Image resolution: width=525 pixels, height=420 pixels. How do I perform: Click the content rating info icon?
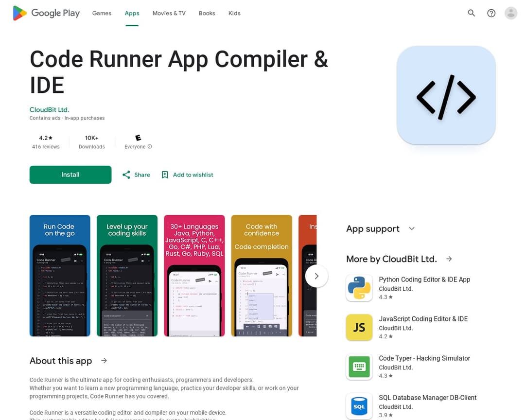pos(150,147)
